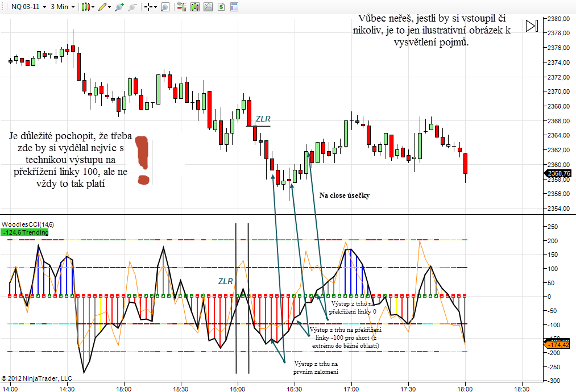Click the current price marker 2358,75
The image size is (576, 392).
pyautogui.click(x=559, y=173)
